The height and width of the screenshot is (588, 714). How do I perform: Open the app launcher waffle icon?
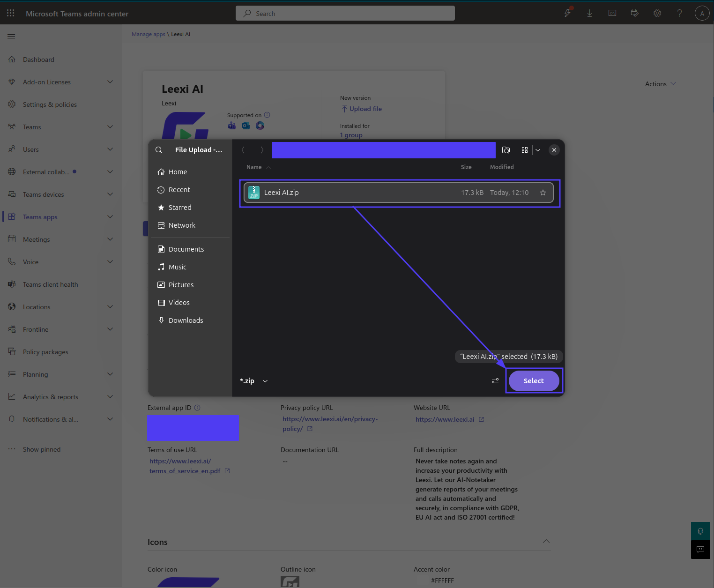(x=11, y=14)
